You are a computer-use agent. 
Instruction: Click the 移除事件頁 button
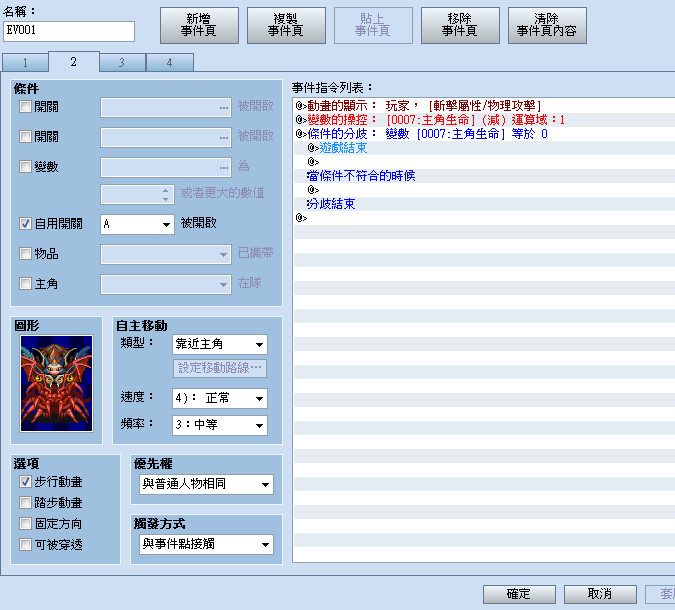(x=460, y=25)
